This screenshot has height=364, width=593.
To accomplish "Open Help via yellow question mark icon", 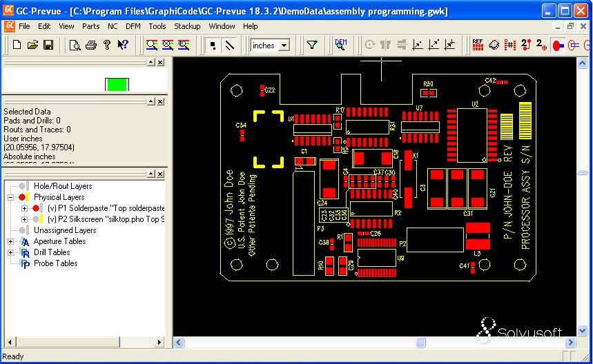I will [x=107, y=45].
